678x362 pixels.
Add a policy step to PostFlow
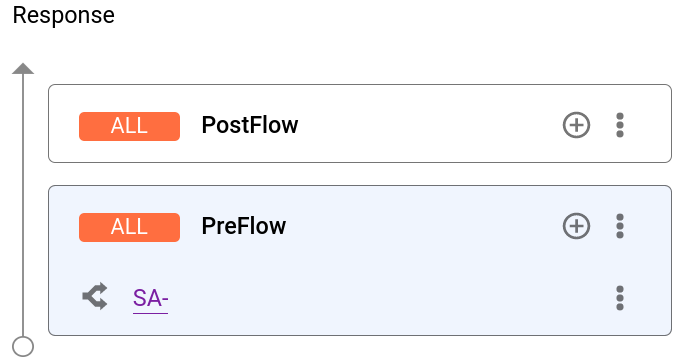point(576,125)
